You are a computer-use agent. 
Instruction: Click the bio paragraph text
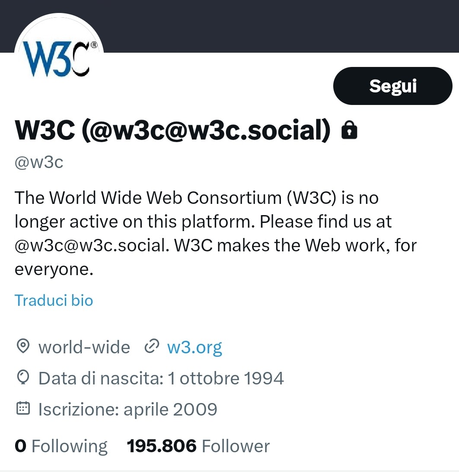pos(216,233)
